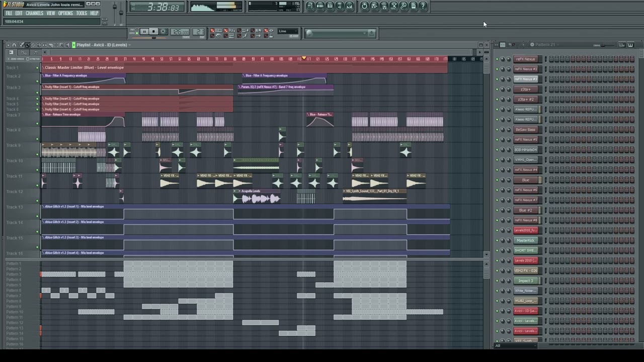The height and width of the screenshot is (362, 644).
Task: Mute Track 1 in the playlist
Action: point(37,68)
